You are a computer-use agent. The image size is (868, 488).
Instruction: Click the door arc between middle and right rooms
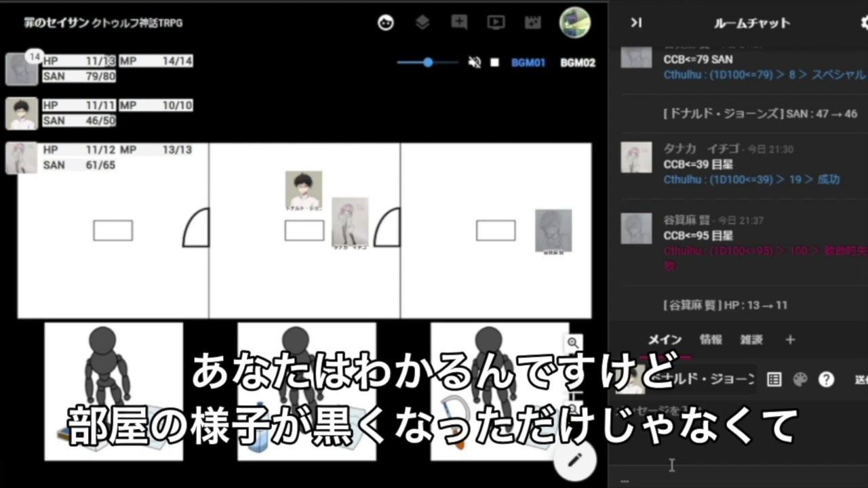pos(388,228)
